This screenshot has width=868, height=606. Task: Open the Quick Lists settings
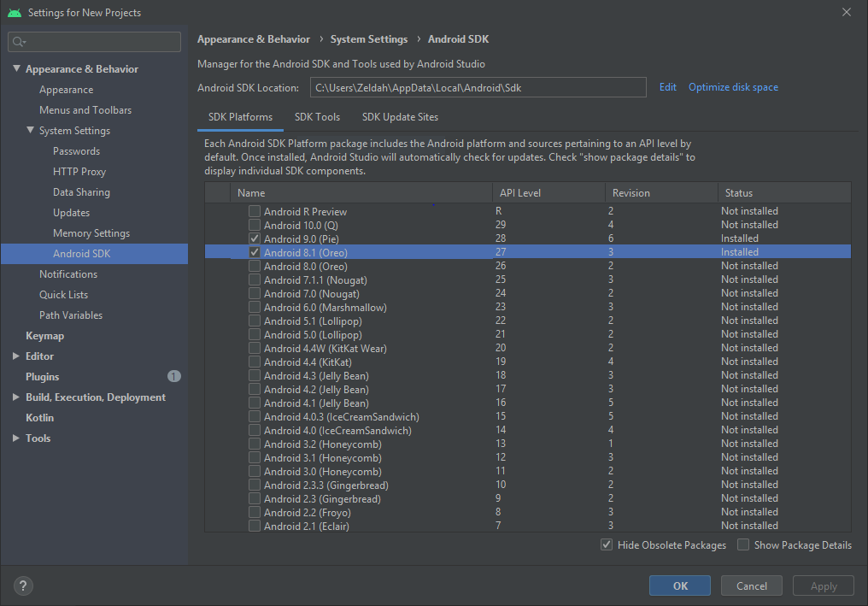64,295
